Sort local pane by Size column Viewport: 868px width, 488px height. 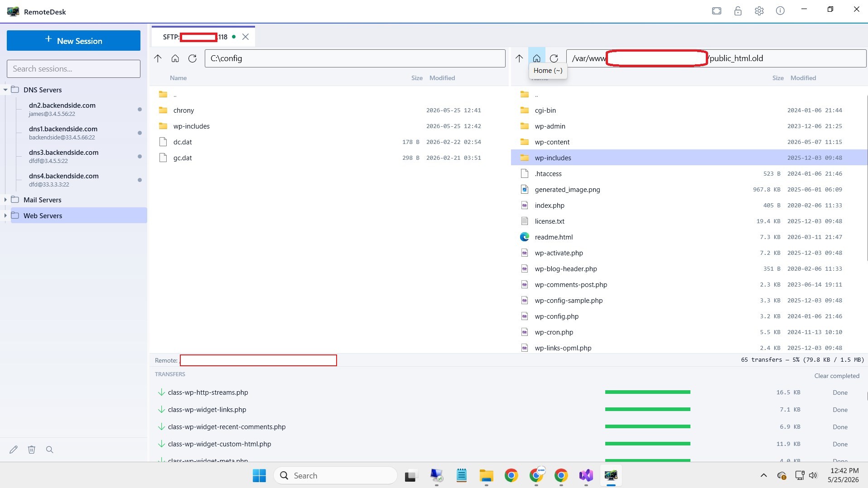(417, 78)
